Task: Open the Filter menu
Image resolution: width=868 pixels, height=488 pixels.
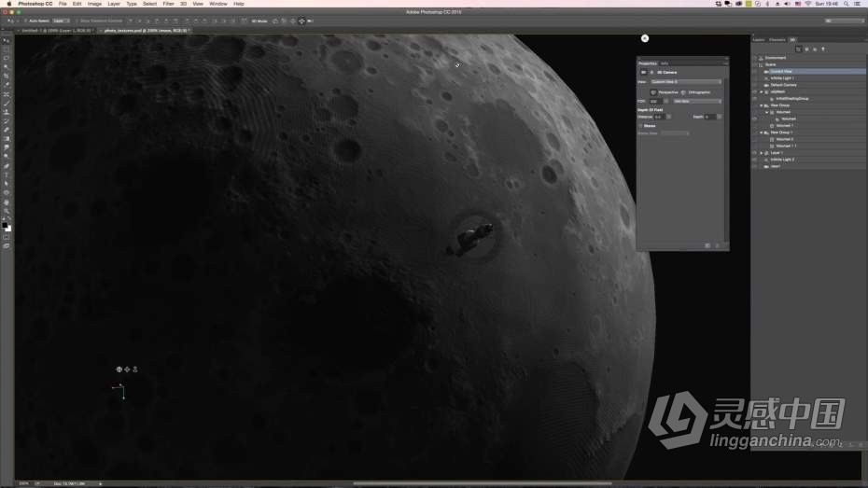Action: [168, 4]
